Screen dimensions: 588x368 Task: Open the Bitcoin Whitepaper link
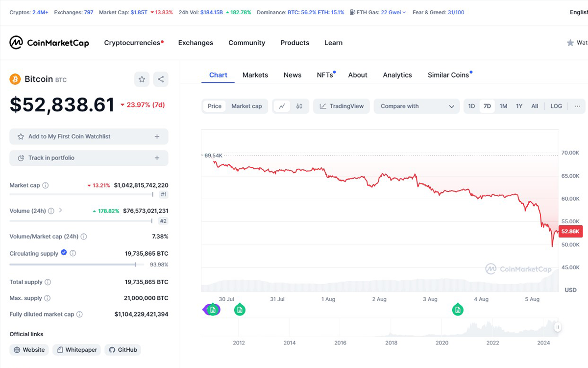76,350
